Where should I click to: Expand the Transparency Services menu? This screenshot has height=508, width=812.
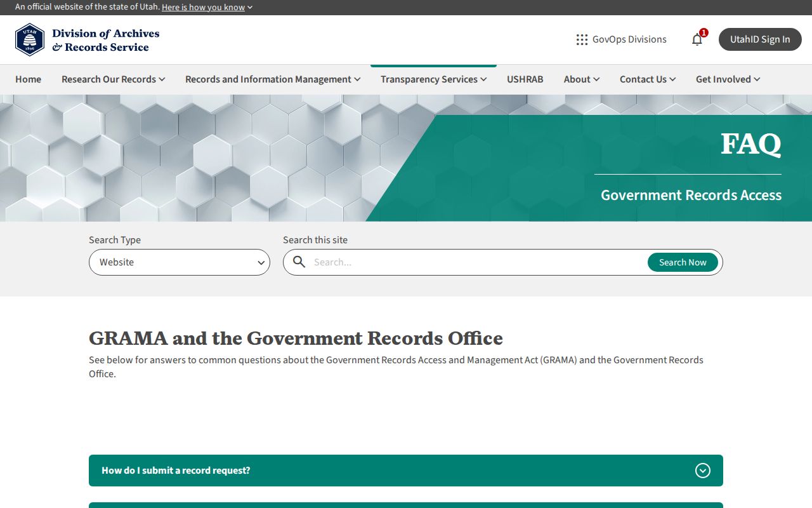point(434,79)
